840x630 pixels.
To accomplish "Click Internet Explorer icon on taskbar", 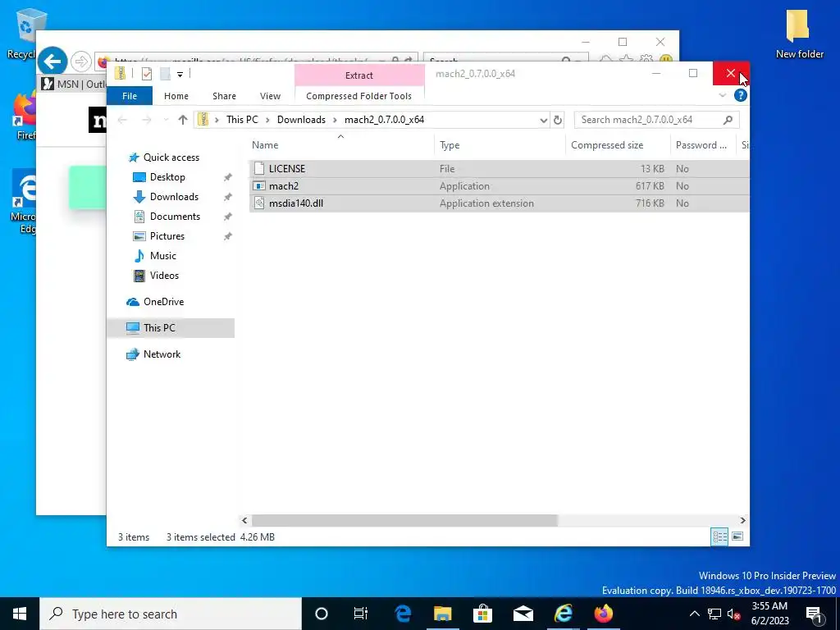I will point(563,614).
